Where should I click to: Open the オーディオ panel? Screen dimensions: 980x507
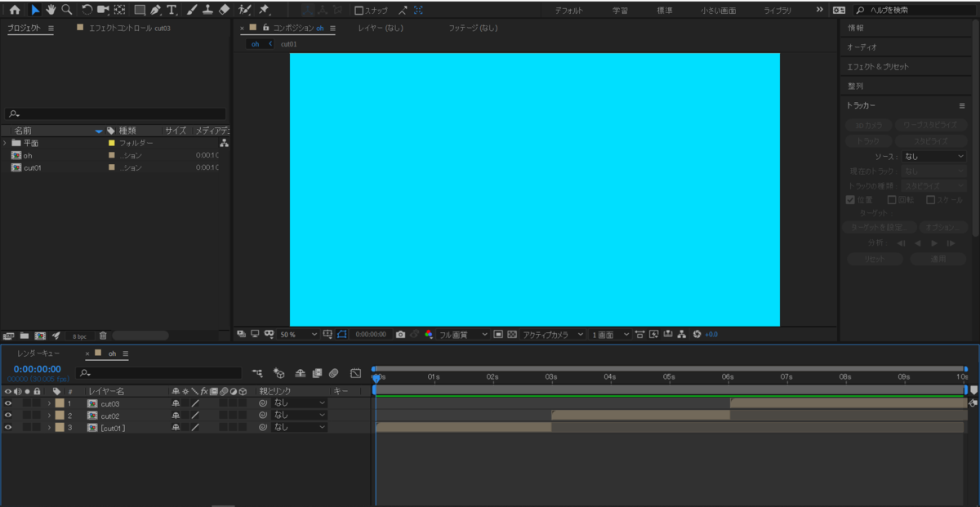coord(862,47)
